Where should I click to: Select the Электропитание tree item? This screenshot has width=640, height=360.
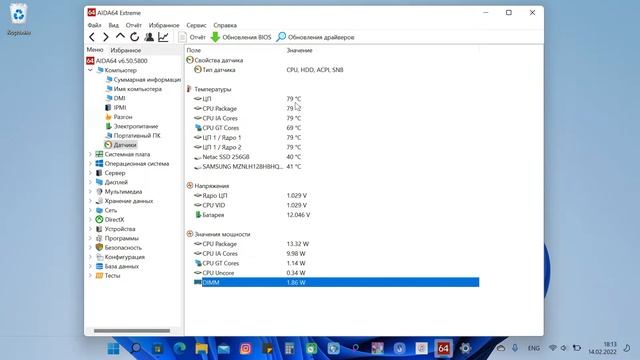(132, 127)
